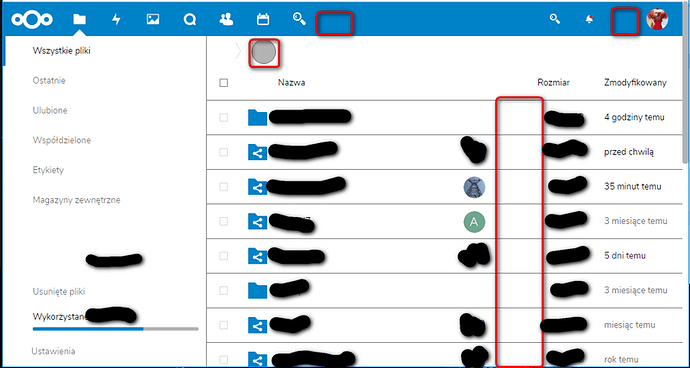
Task: Sort the list by the Nazwa column header
Action: pos(291,82)
